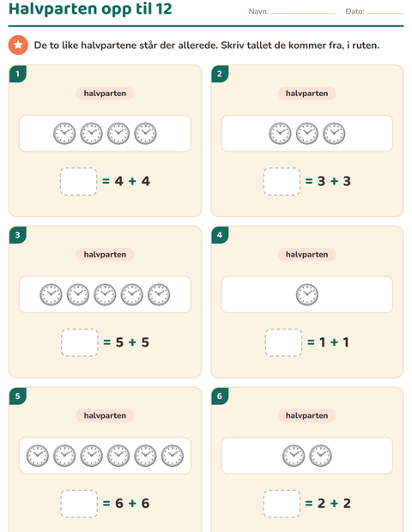The width and height of the screenshot is (412, 532).
Task: Click the green number 4 badge
Action: tap(220, 235)
